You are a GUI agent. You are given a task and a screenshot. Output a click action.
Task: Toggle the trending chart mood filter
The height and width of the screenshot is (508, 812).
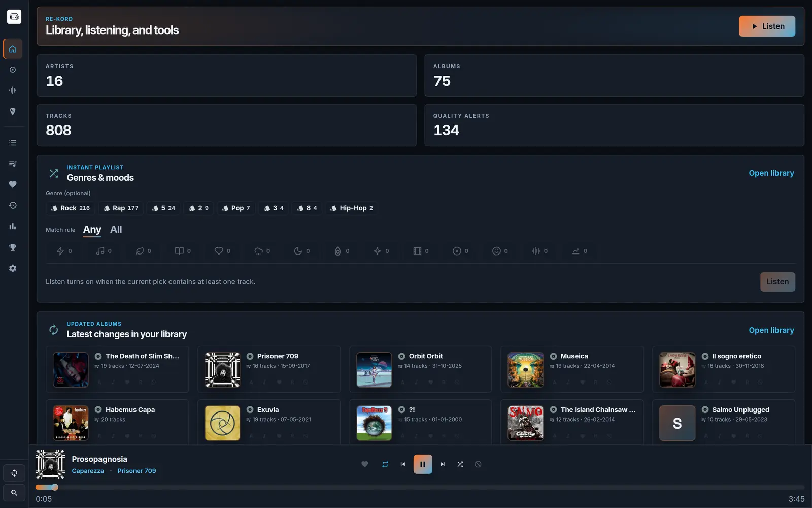coord(579,251)
